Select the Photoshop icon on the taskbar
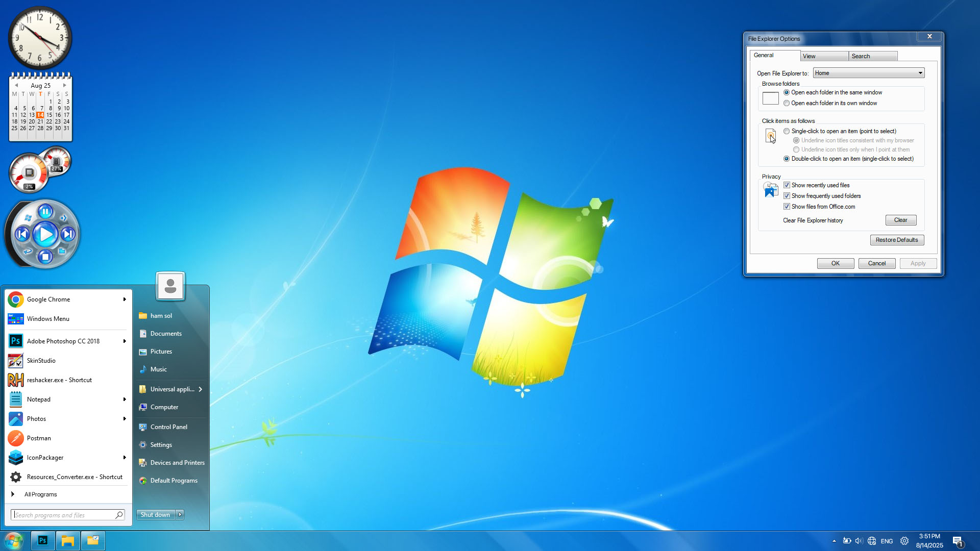This screenshot has width=980, height=551. click(x=43, y=540)
